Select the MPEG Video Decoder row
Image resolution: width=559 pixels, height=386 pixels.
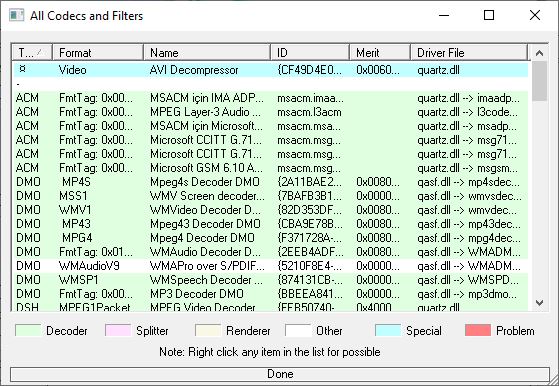click(x=271, y=307)
